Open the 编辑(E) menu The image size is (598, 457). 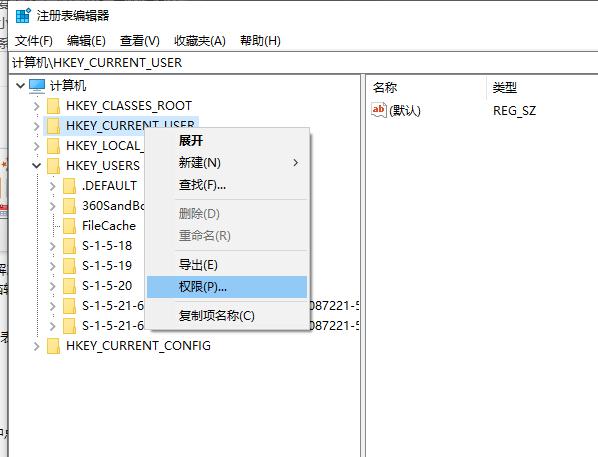86,40
